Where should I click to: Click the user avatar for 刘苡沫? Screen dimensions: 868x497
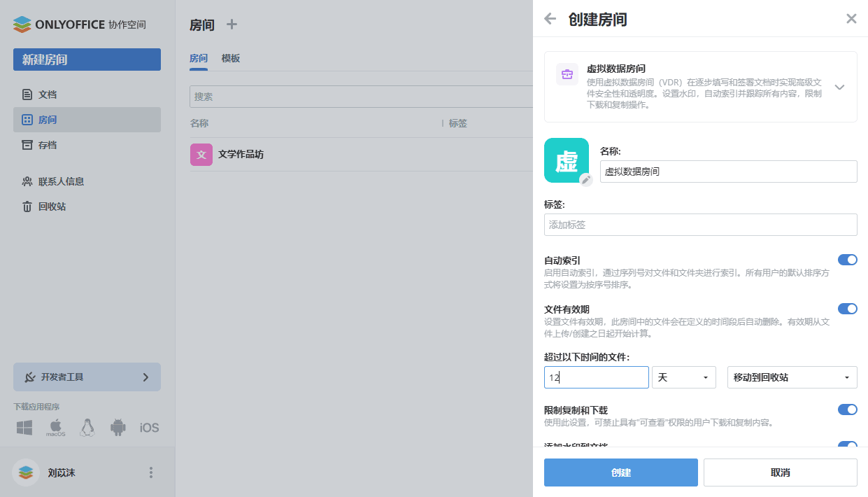click(26, 472)
